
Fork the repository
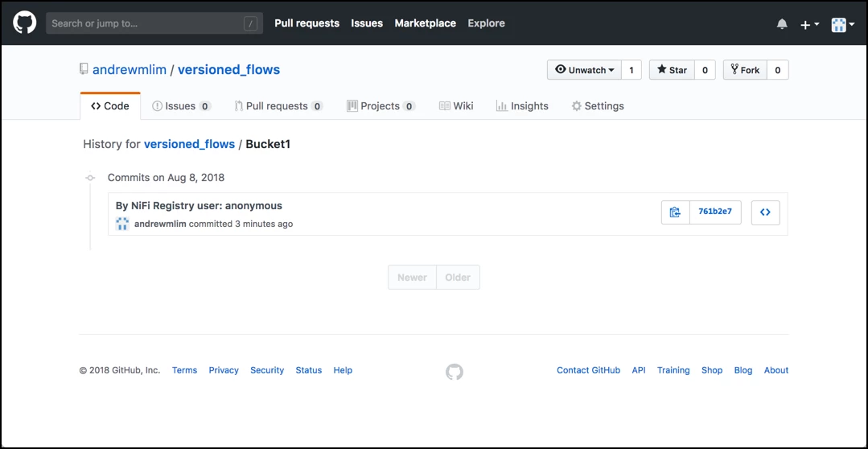[745, 70]
